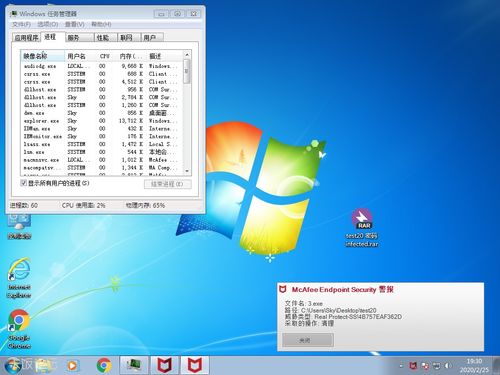Select the Google Chrome desktop shortcut
This screenshot has height=375, width=500.
pos(19,329)
